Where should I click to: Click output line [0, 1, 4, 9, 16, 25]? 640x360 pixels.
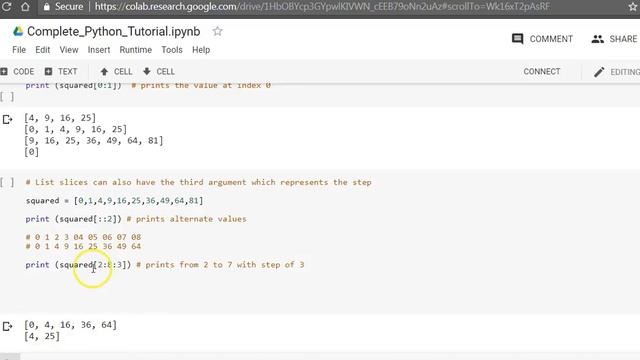76,129
